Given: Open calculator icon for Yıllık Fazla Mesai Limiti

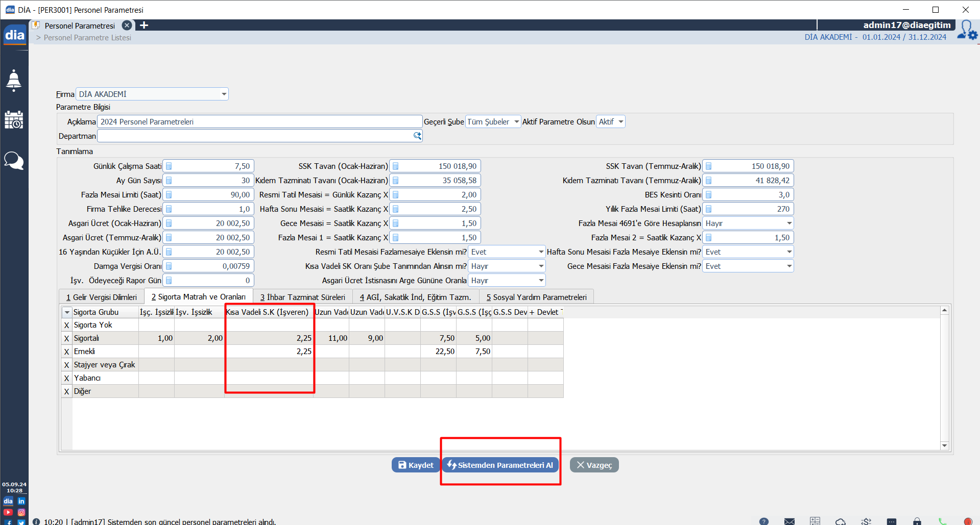Looking at the screenshot, I should click(x=709, y=209).
